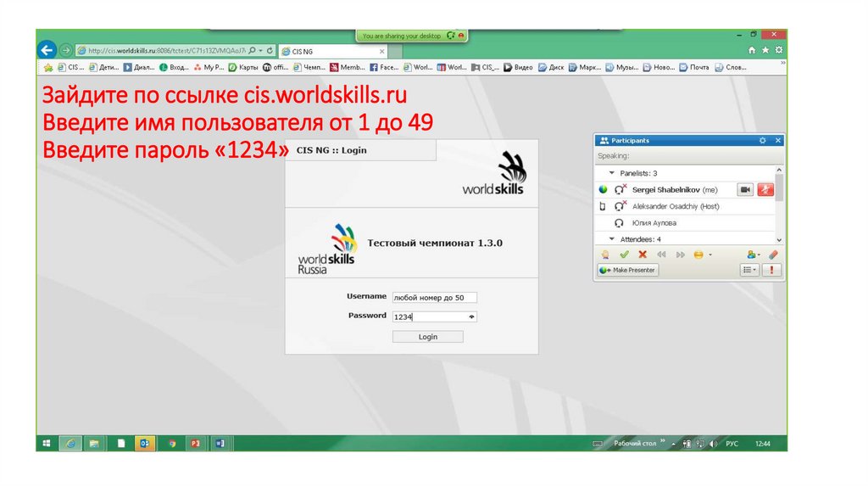Refresh the page with the reload icon
Image resolution: width=868 pixels, height=487 pixels.
tap(270, 50)
